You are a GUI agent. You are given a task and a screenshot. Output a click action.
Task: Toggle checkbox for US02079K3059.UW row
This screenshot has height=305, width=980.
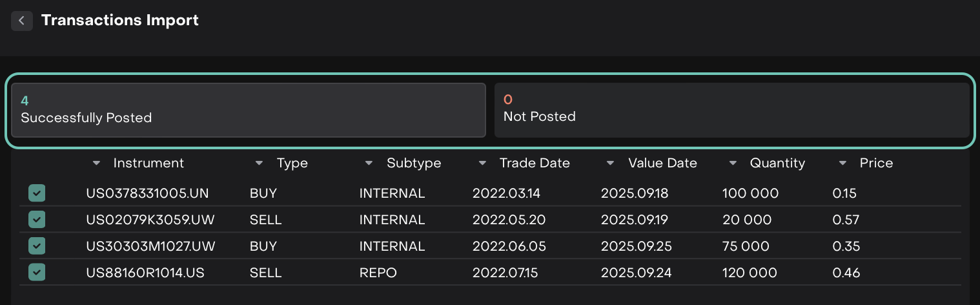coord(37,220)
